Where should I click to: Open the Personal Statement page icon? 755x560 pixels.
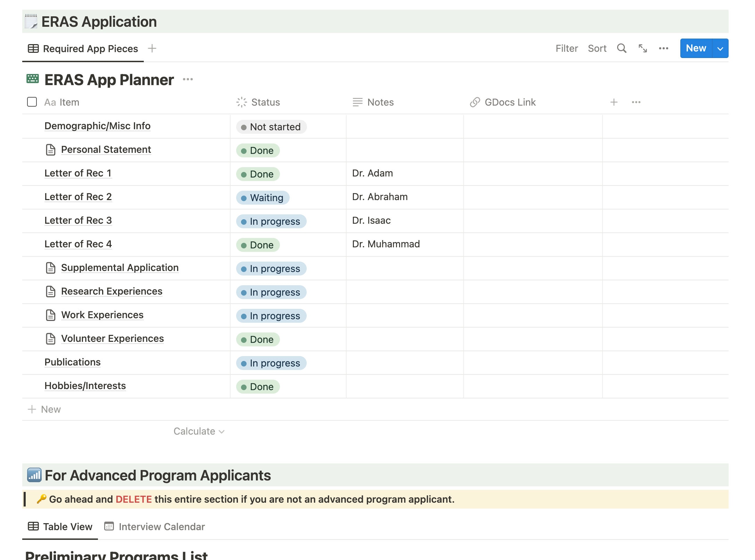pos(51,150)
